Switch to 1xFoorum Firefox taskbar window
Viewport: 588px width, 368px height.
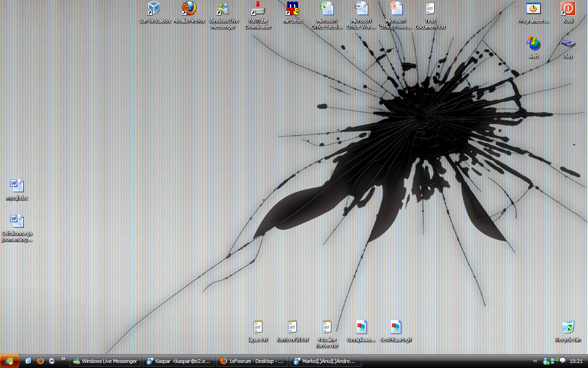[x=252, y=361]
